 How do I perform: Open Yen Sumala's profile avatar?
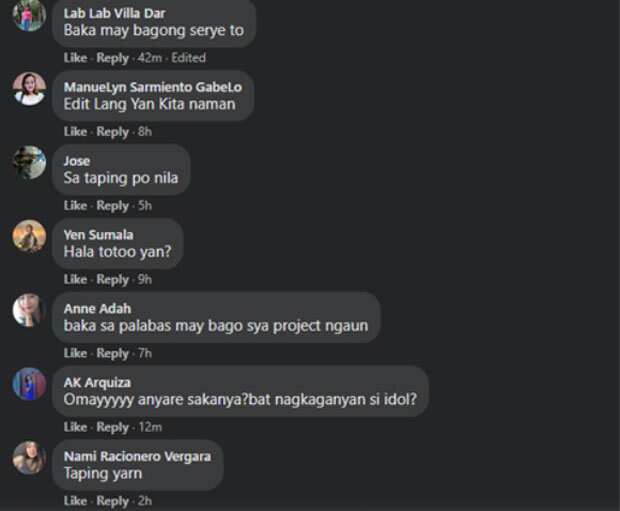[x=29, y=236]
